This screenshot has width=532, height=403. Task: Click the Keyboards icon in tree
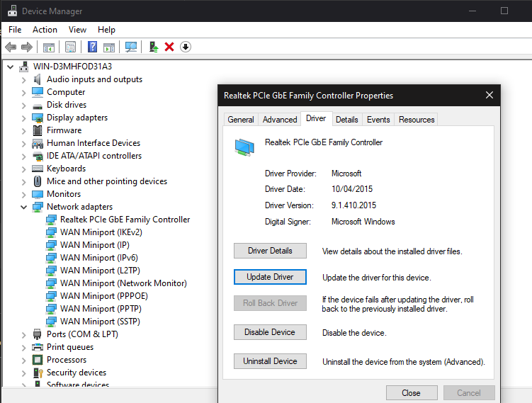[38, 169]
